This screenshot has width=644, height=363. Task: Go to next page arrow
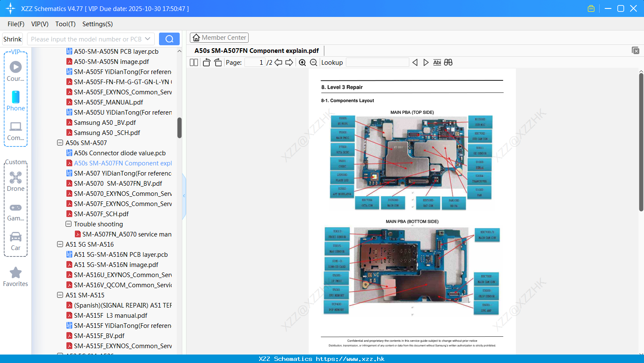point(289,63)
